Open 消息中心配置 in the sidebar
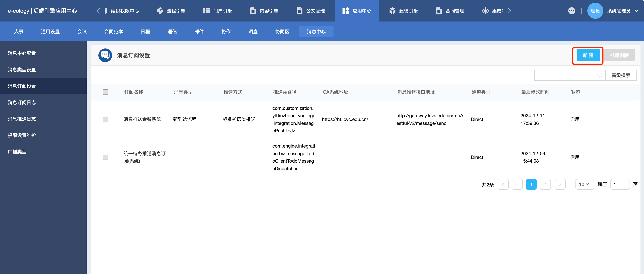The image size is (644, 274). click(x=43, y=53)
